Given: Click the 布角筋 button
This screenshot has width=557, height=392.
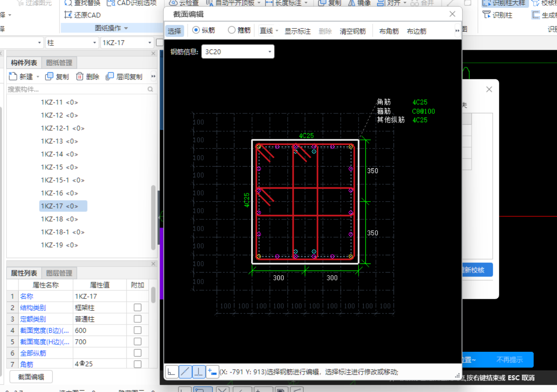Looking at the screenshot, I should tap(389, 31).
